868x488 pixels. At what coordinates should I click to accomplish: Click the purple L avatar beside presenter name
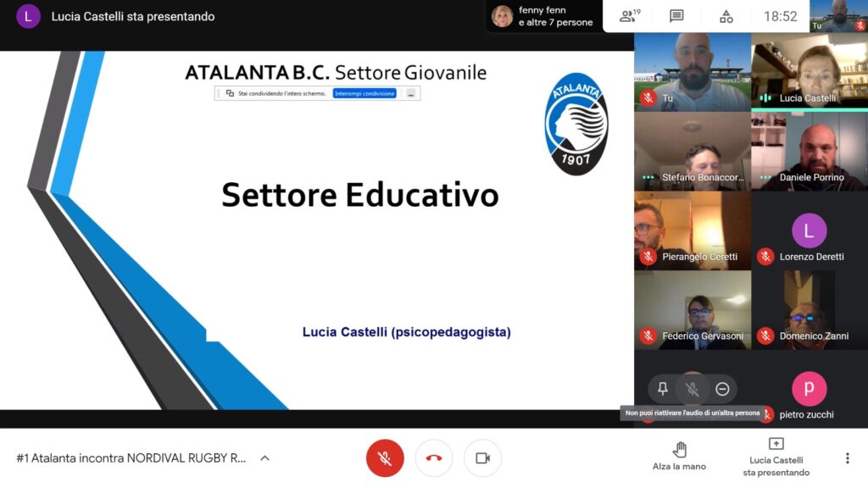[x=28, y=16]
